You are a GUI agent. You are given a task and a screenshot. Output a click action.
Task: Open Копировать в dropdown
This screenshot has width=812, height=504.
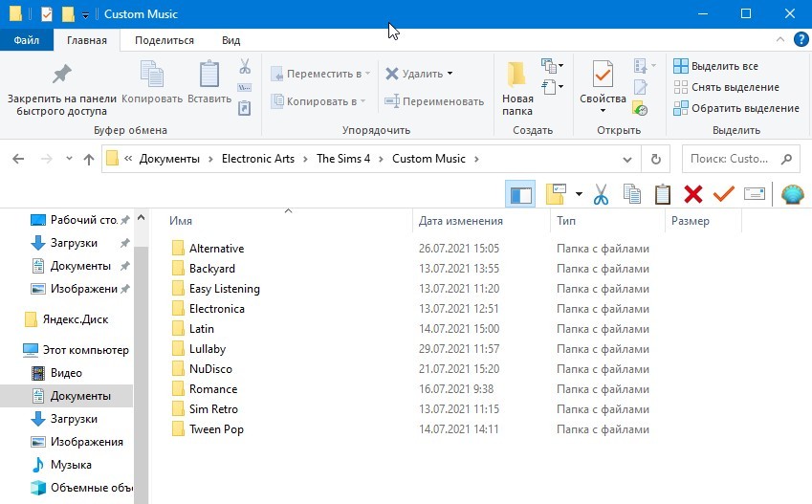(318, 101)
